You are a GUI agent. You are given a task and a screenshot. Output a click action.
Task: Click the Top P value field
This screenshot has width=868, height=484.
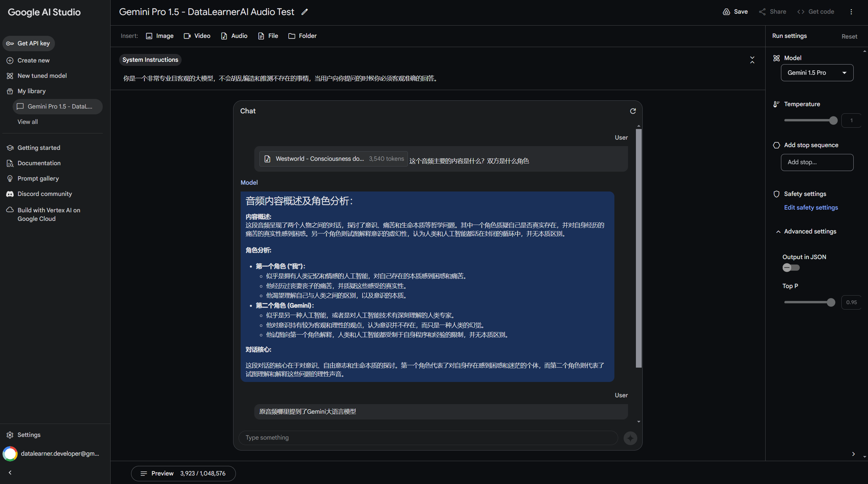click(x=851, y=302)
